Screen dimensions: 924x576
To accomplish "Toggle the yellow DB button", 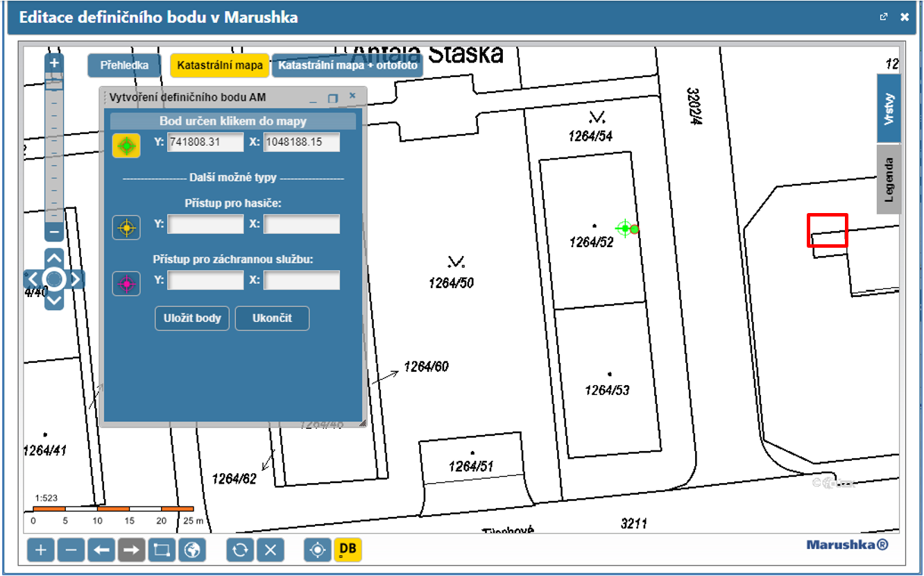I will tap(348, 550).
